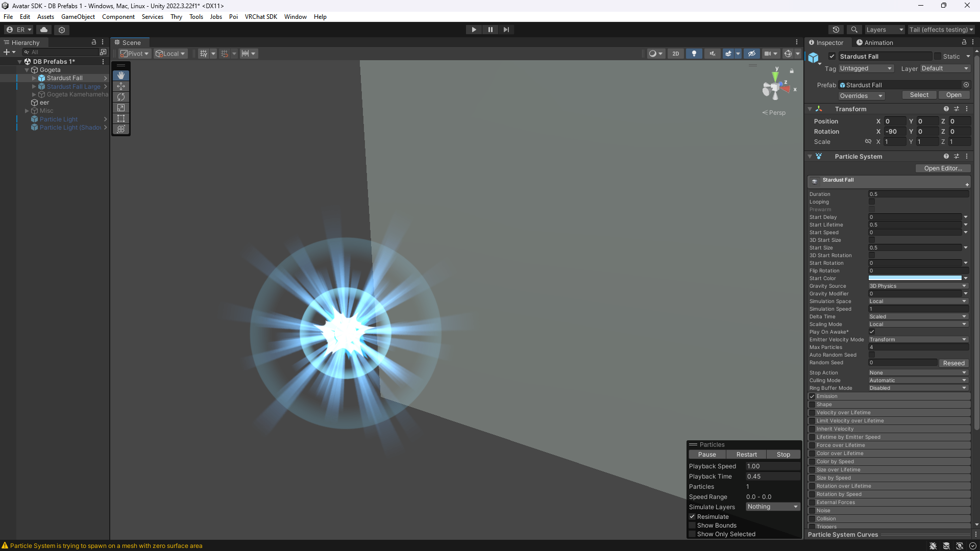
Task: Click the Play mode button
Action: coord(474,30)
